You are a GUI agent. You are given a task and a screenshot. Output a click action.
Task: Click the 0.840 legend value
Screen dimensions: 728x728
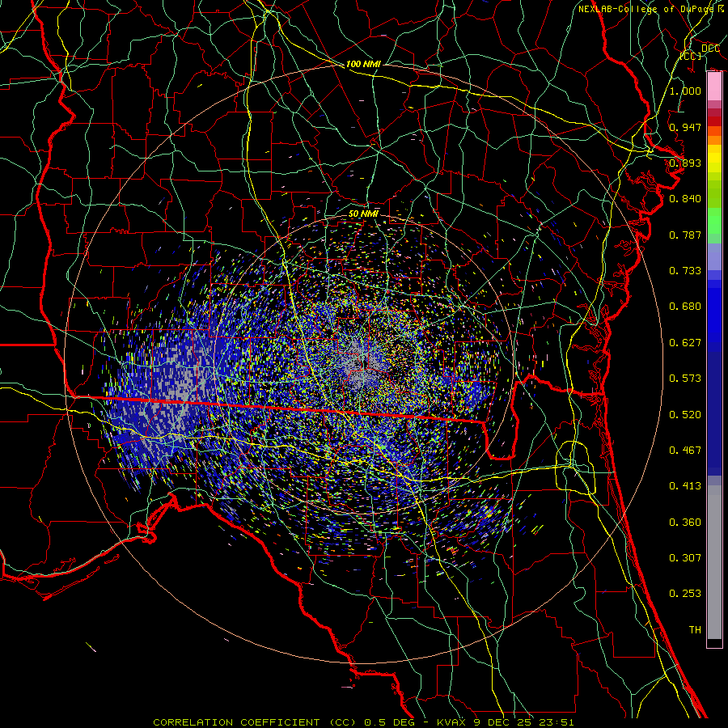685,199
